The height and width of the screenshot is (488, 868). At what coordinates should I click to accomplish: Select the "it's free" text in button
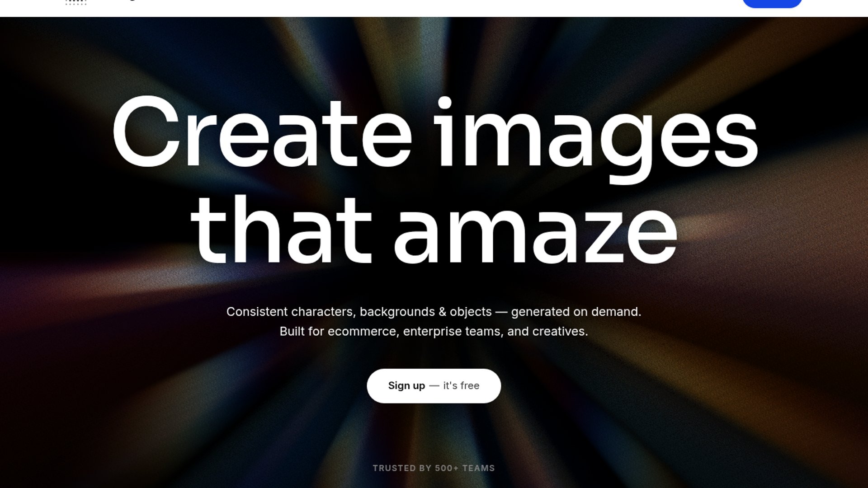(461, 386)
